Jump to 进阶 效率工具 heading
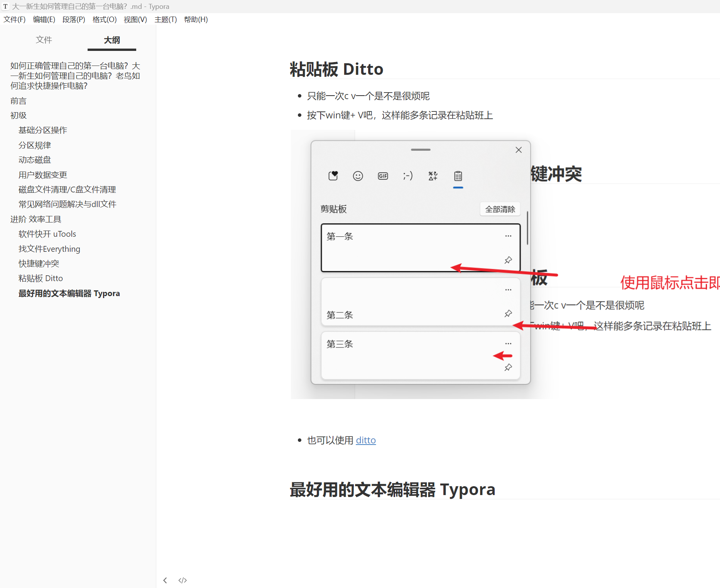The width and height of the screenshot is (720, 588). tap(36, 219)
